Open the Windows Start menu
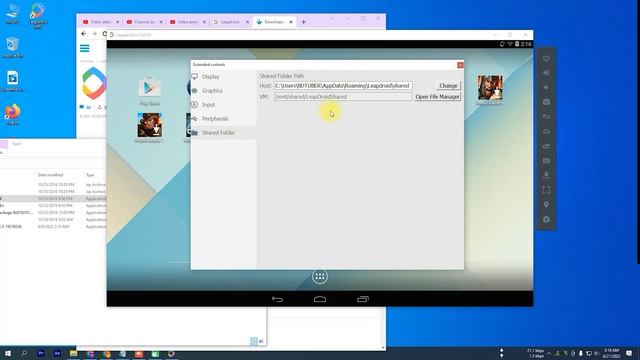This screenshot has width=640, height=360. (x=8, y=353)
